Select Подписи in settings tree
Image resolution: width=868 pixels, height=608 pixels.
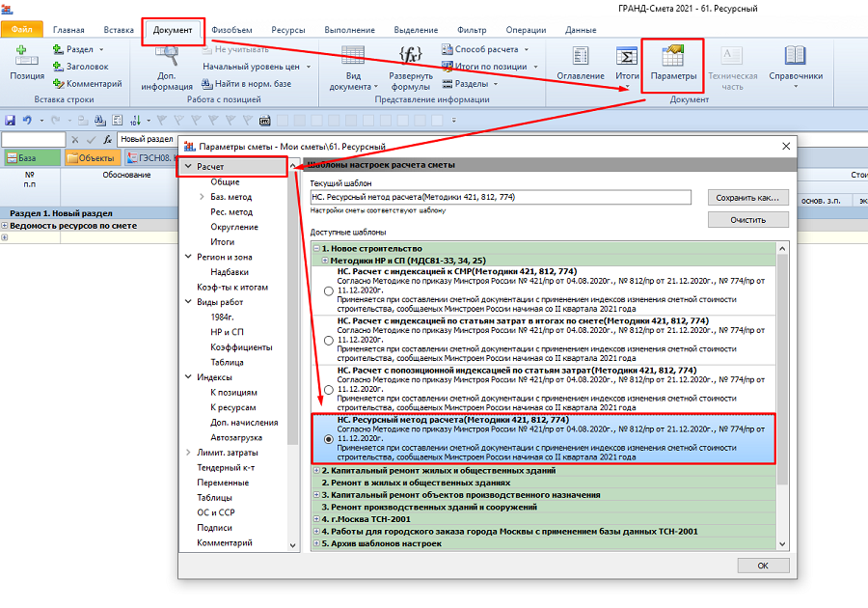(214, 528)
